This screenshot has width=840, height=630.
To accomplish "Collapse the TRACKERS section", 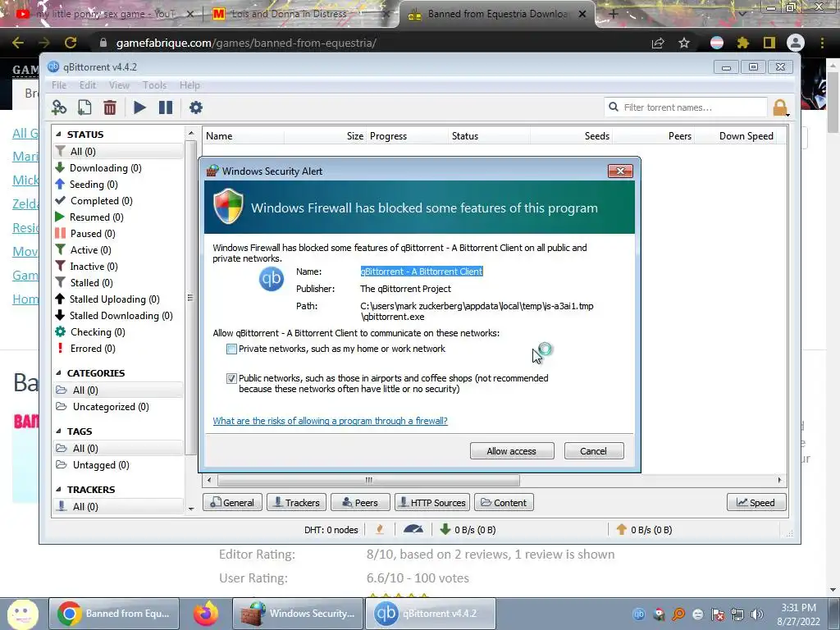I will [58, 490].
